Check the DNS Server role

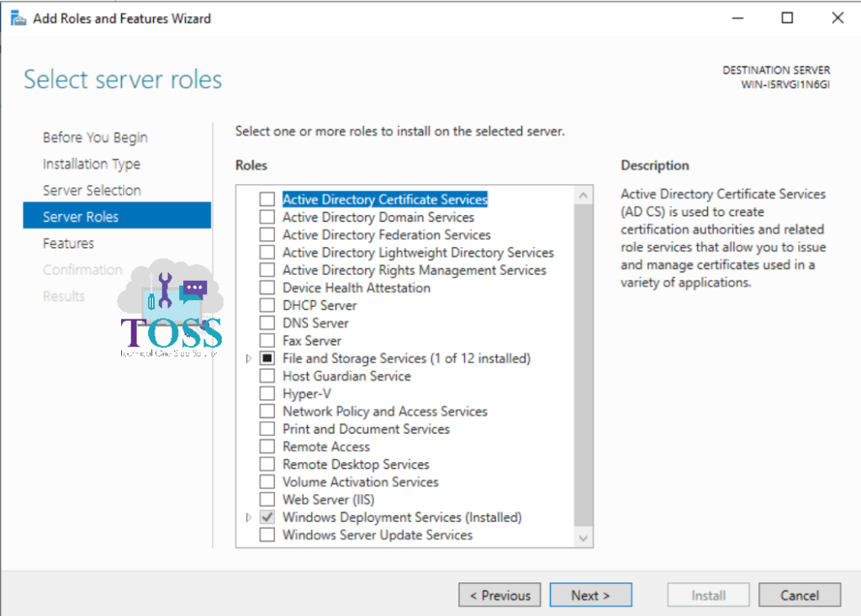point(267,323)
